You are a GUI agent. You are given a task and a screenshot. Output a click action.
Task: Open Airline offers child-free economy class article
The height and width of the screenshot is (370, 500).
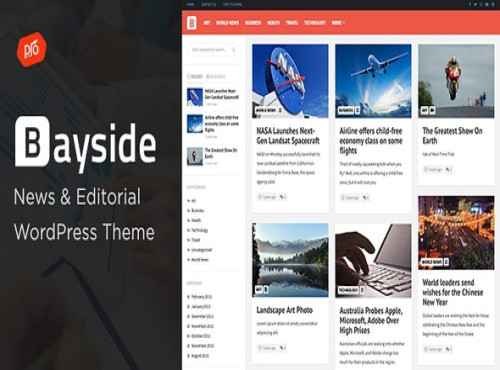(371, 141)
